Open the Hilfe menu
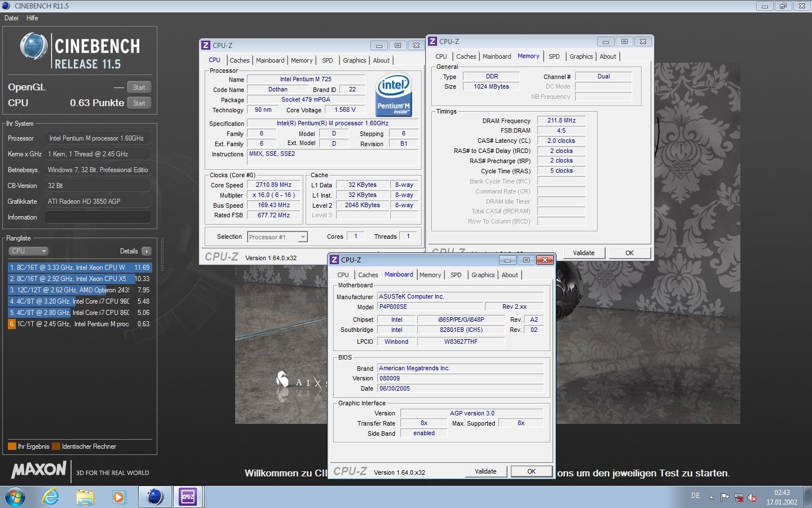This screenshot has width=812, height=508. point(32,18)
